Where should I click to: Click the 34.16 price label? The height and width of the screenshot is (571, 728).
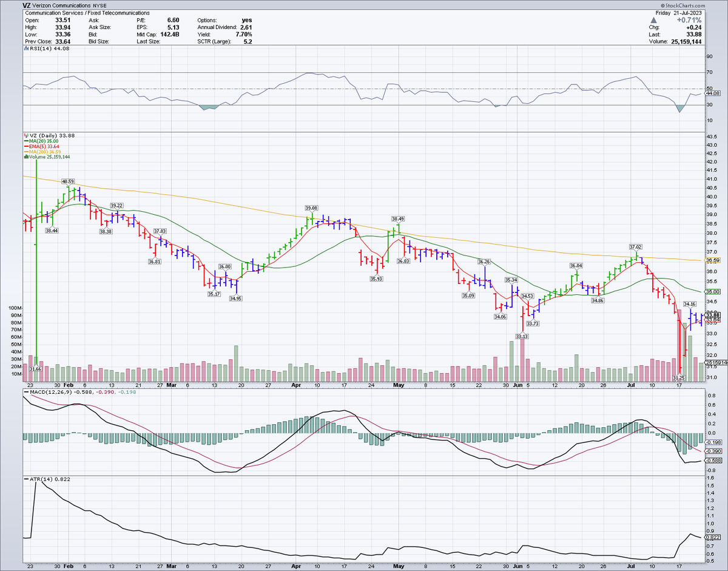690,303
